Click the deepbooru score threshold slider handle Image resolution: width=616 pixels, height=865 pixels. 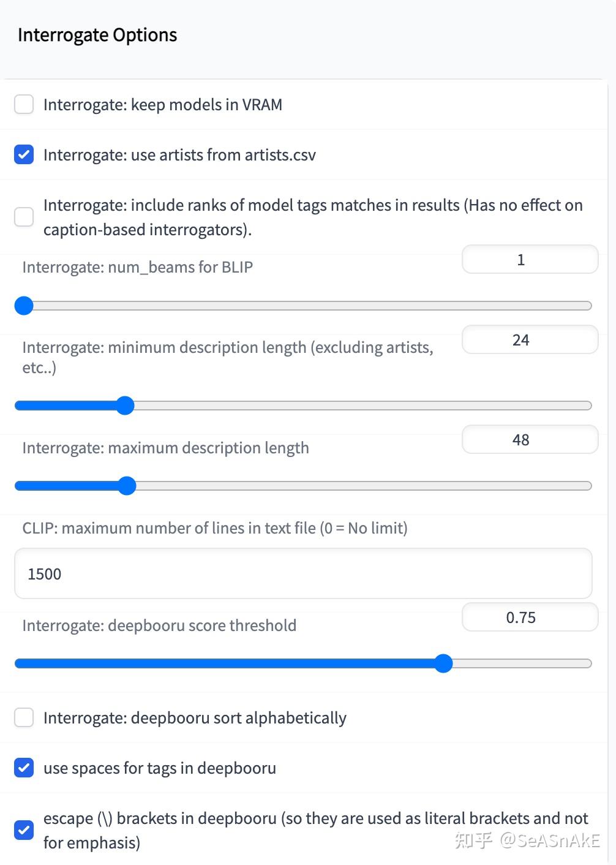pos(443,663)
